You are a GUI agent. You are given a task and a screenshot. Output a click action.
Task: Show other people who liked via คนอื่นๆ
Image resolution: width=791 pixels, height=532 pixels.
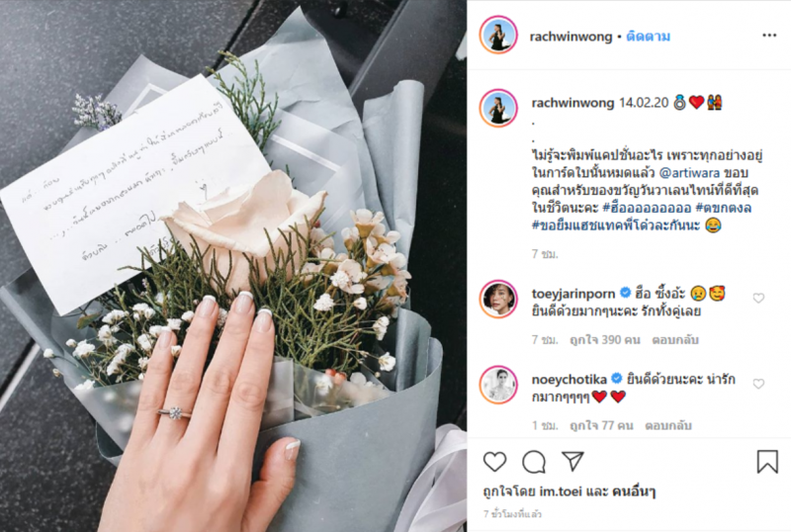[634, 491]
